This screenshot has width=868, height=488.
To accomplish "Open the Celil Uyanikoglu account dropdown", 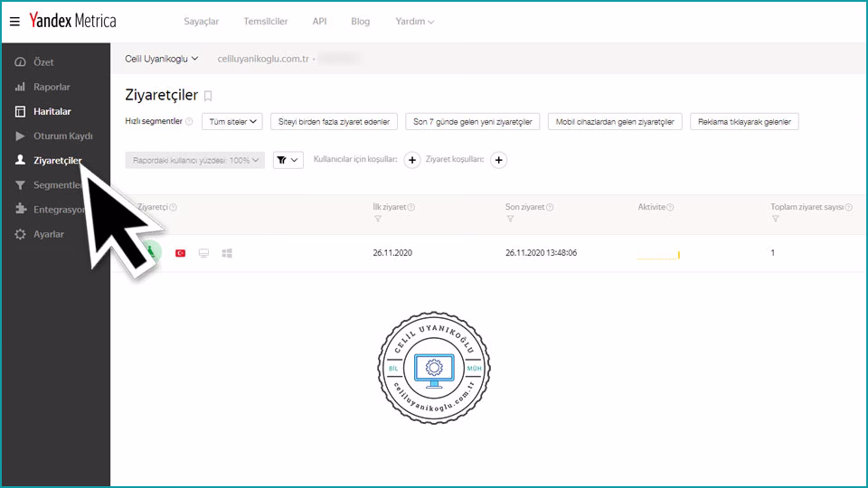I will point(161,59).
